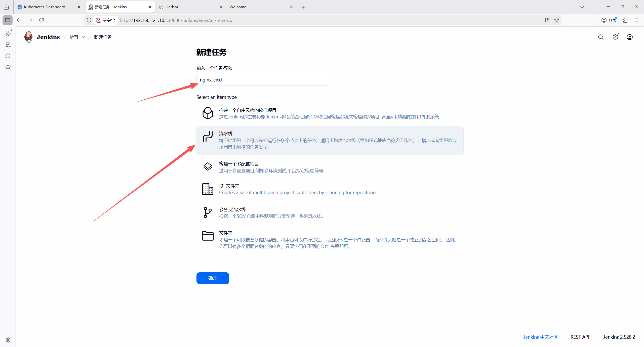
Task: Switch to the Harbor tab
Action: (x=172, y=7)
